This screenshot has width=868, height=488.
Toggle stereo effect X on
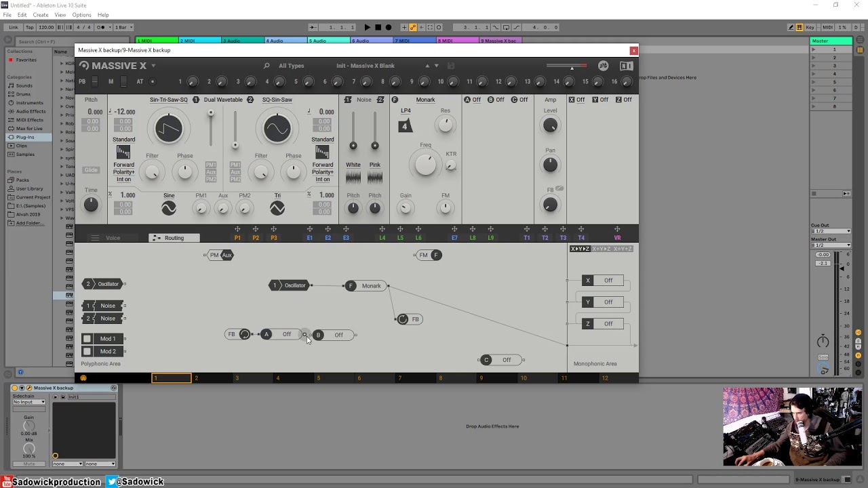point(572,100)
